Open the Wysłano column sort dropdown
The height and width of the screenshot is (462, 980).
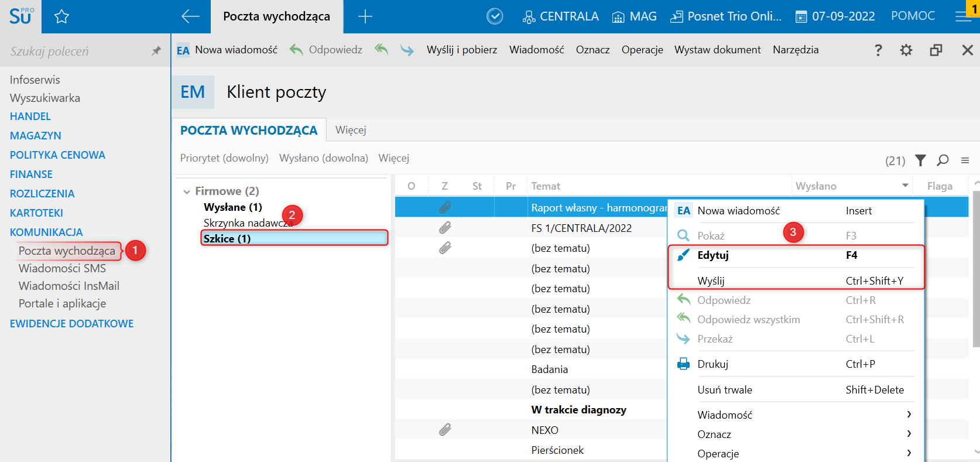click(905, 186)
